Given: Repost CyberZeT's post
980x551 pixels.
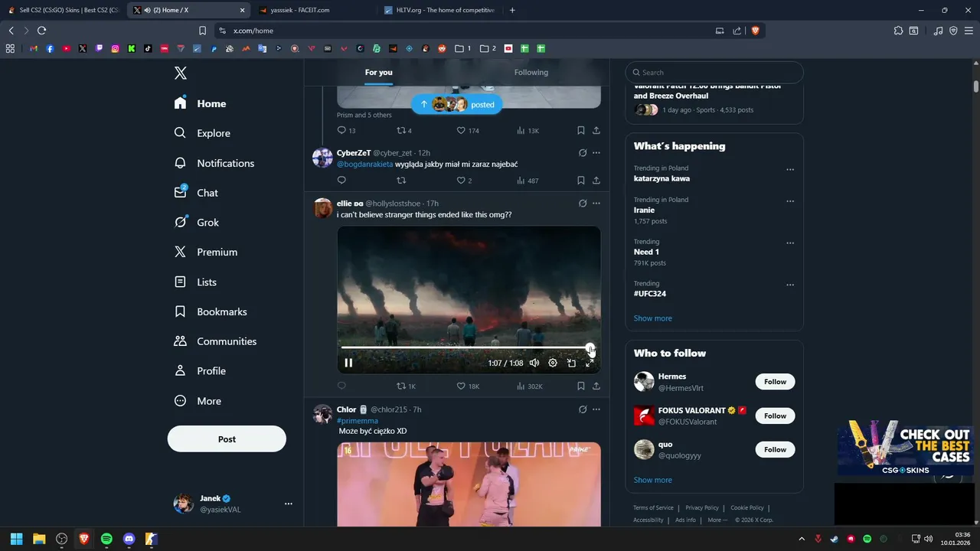Looking at the screenshot, I should (x=401, y=181).
